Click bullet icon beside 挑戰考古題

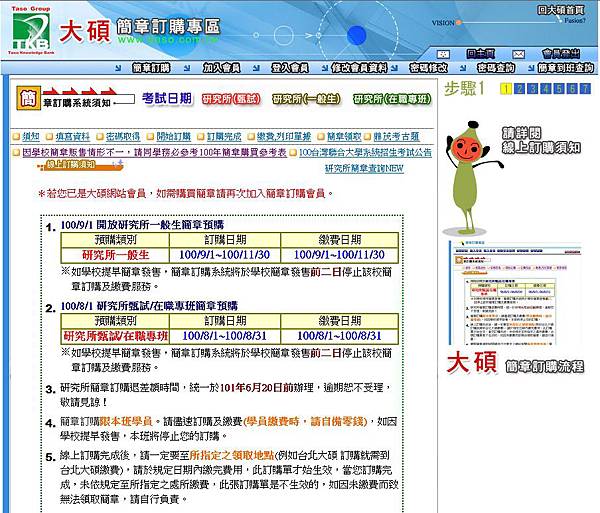coord(368,137)
